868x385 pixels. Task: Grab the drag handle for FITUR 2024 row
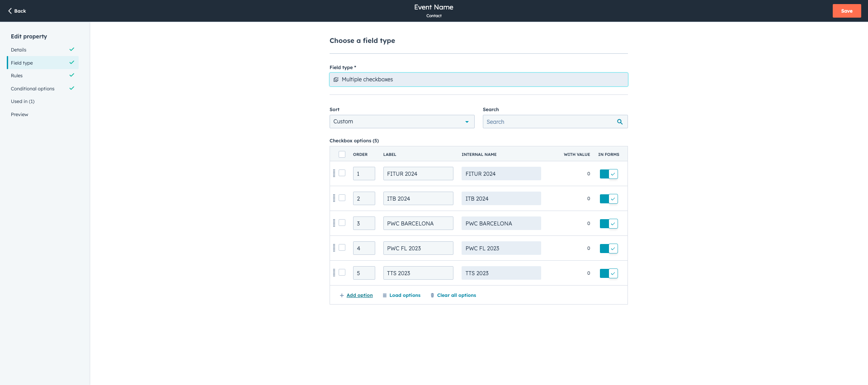[x=334, y=173]
